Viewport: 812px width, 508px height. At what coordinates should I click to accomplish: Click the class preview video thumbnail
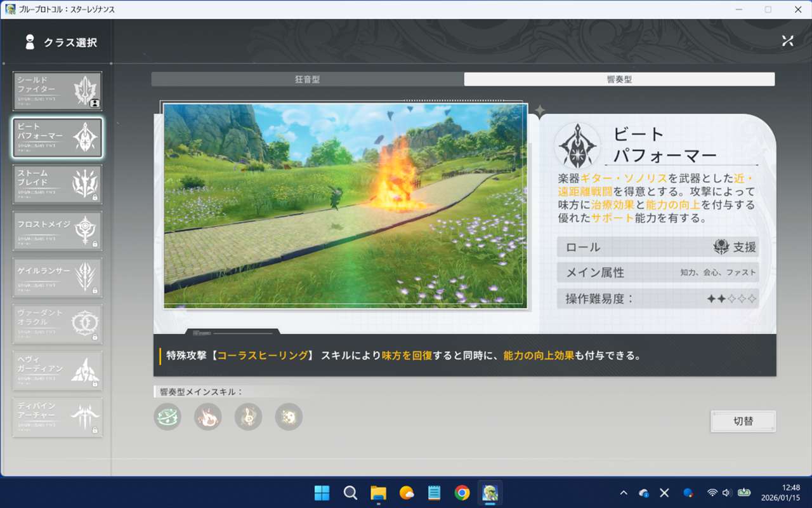345,206
